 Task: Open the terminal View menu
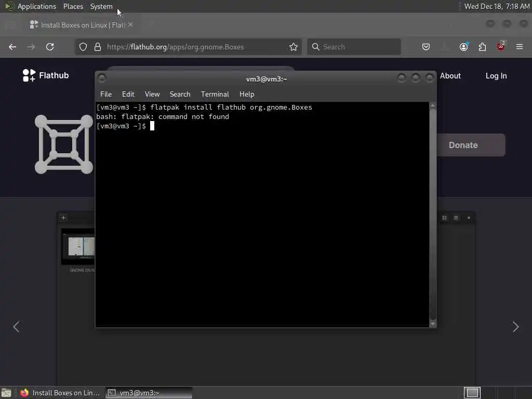(x=152, y=95)
